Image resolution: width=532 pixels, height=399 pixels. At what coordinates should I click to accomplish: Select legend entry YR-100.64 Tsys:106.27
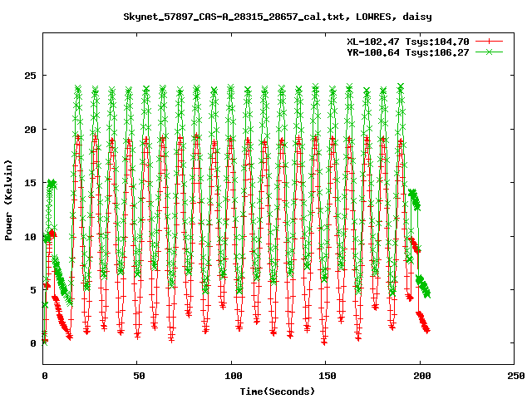click(408, 52)
